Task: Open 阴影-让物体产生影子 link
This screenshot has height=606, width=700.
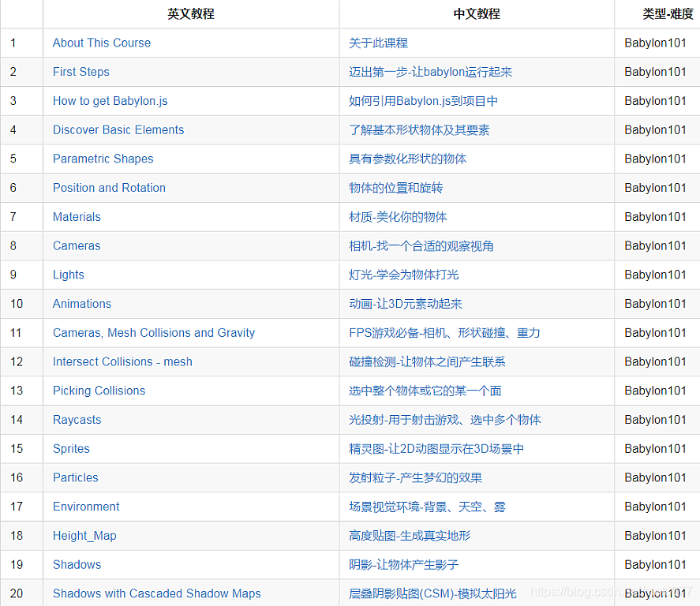Action: 403,565
